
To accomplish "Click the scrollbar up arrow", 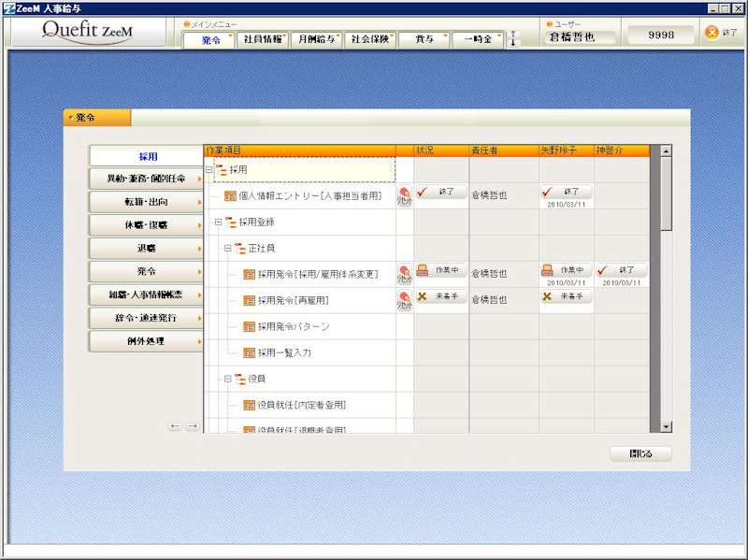I will (666, 151).
